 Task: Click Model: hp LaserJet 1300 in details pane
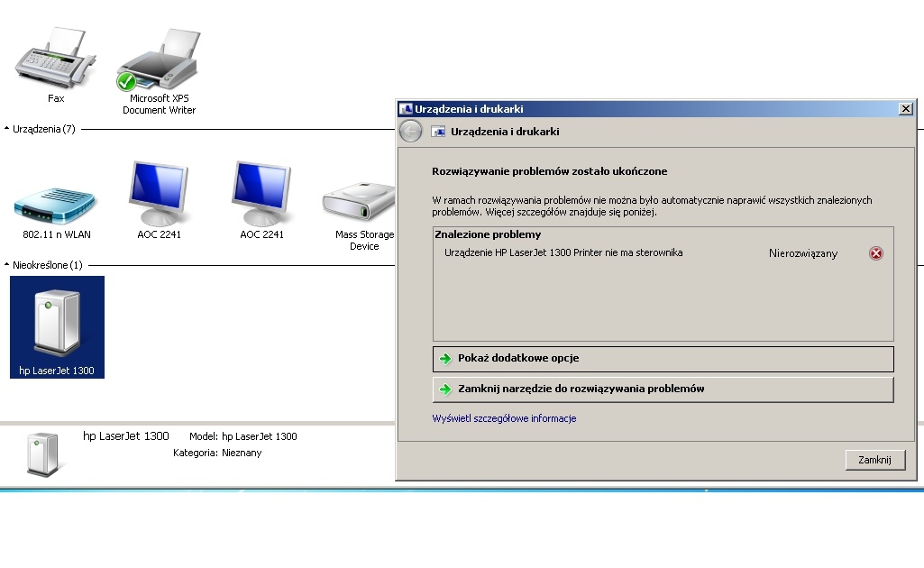[242, 436]
